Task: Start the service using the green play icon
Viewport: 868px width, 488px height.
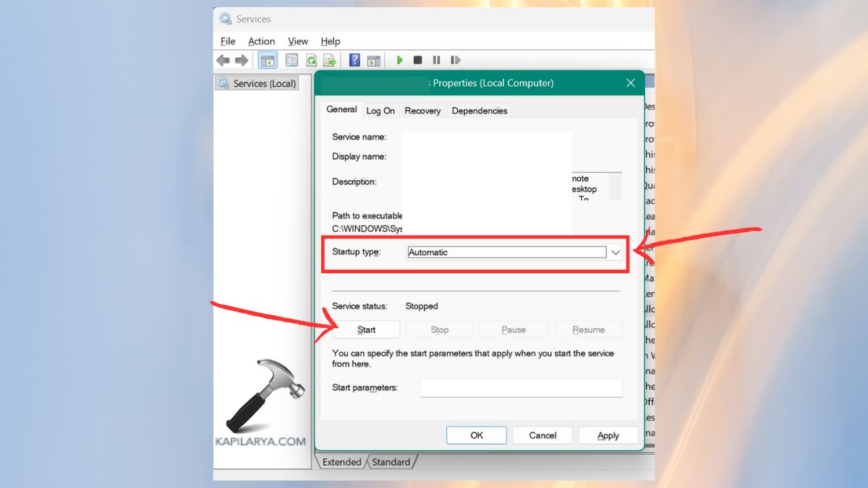Action: click(400, 60)
